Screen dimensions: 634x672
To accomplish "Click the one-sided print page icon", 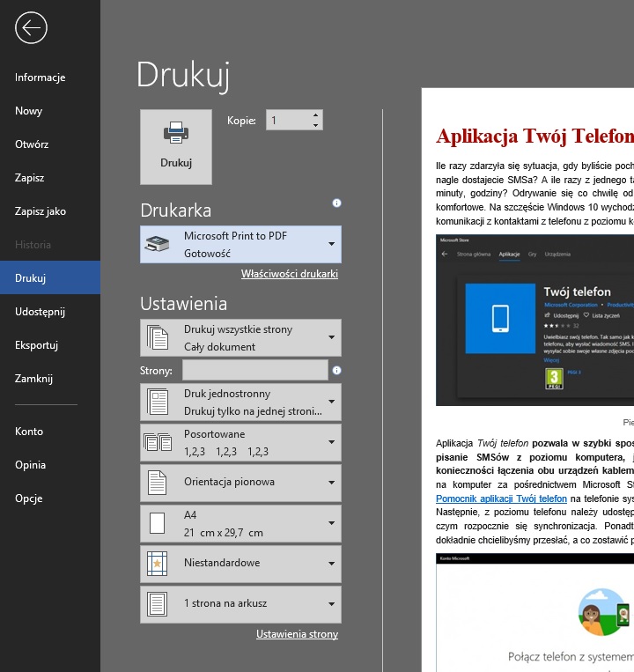I will (158, 402).
